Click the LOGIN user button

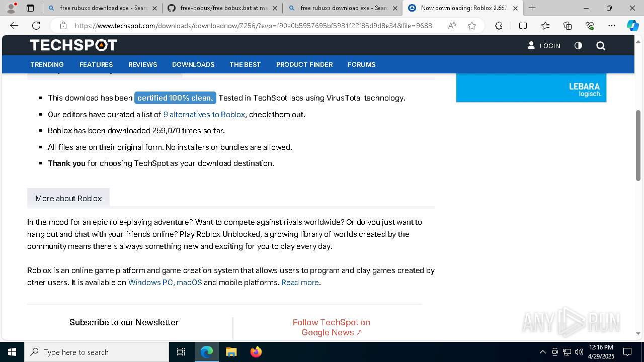click(544, 45)
